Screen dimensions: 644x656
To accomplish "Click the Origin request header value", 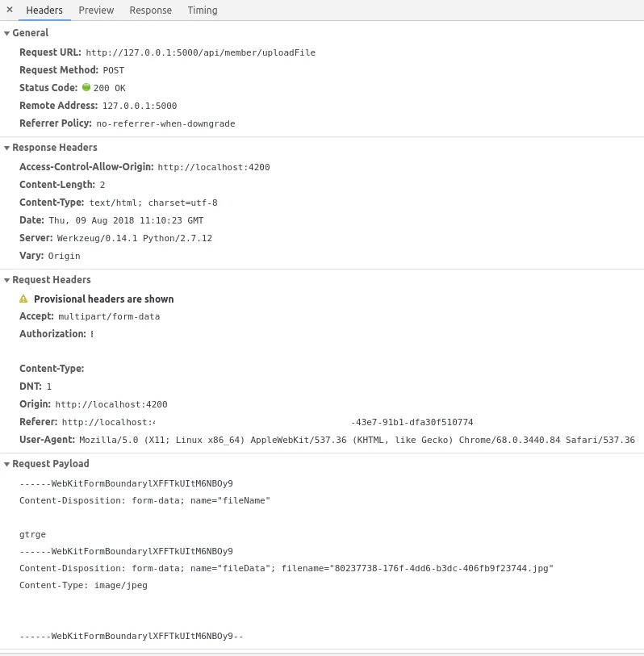I will point(111,404).
